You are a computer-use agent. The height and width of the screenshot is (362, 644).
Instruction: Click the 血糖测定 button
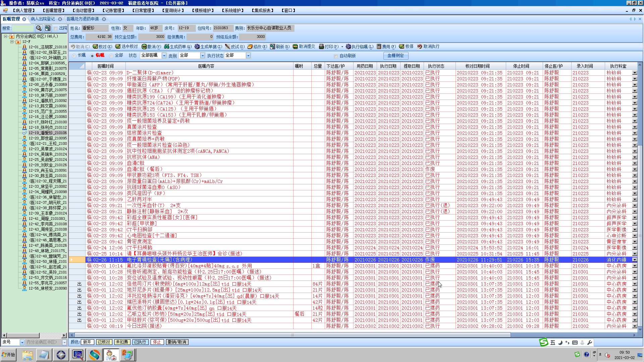click(x=395, y=56)
